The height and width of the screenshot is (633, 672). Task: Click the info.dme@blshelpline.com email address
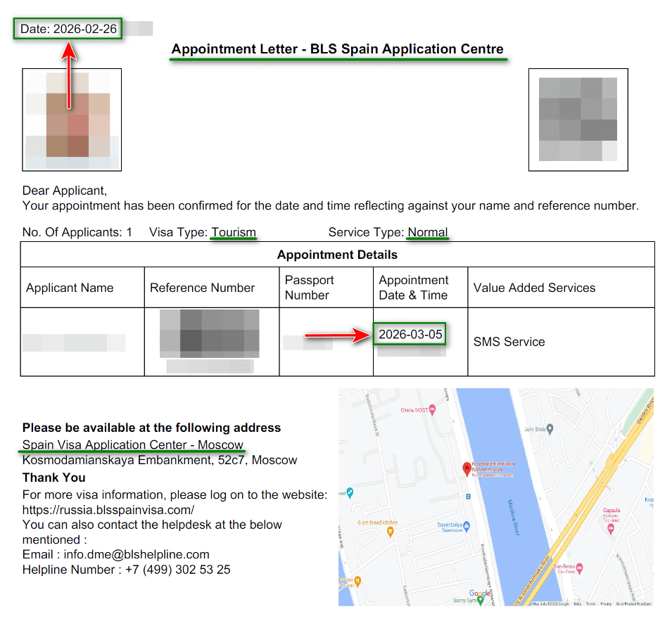[x=137, y=555]
